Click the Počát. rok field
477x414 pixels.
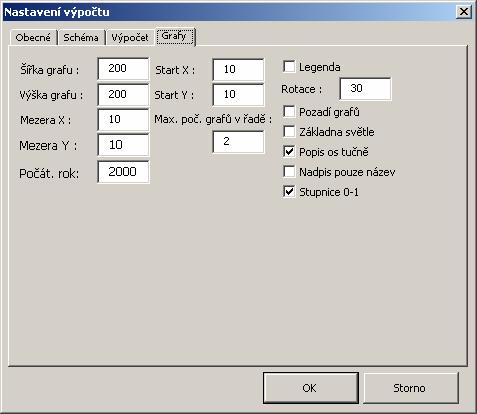(x=123, y=172)
